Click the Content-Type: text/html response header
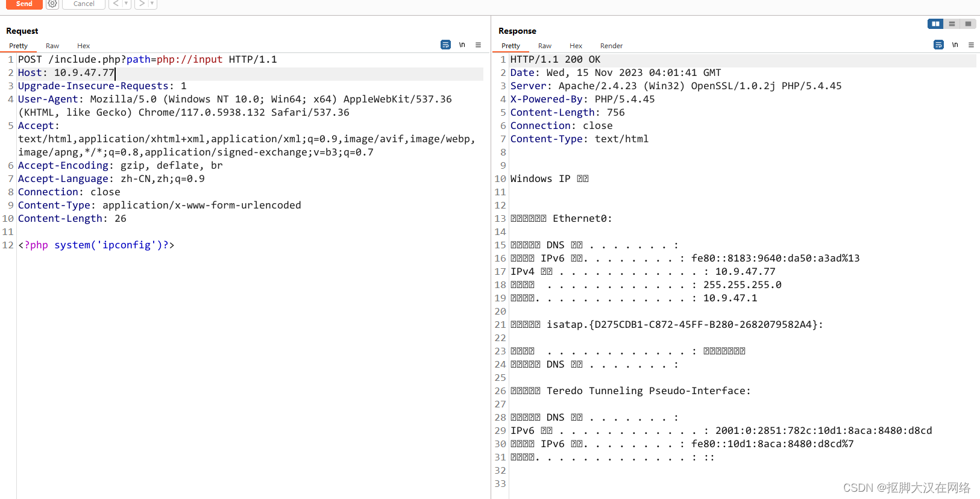The image size is (980, 499). click(x=580, y=139)
